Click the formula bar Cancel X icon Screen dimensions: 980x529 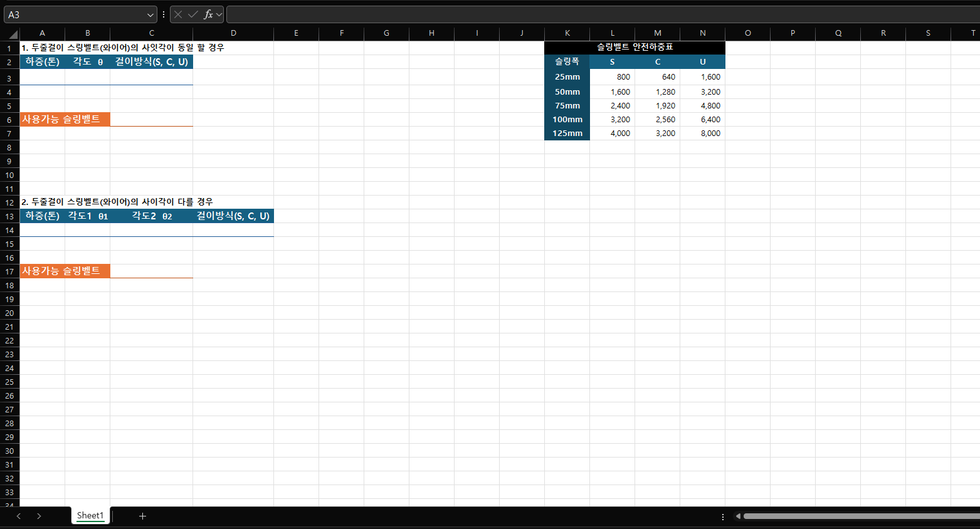pyautogui.click(x=178, y=14)
